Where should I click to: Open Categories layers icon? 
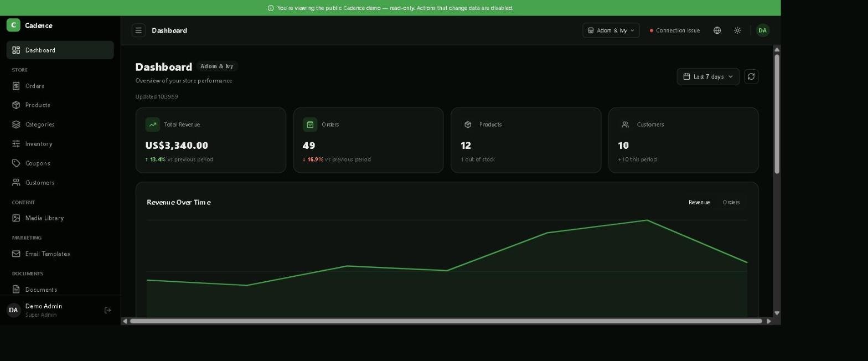pos(16,124)
